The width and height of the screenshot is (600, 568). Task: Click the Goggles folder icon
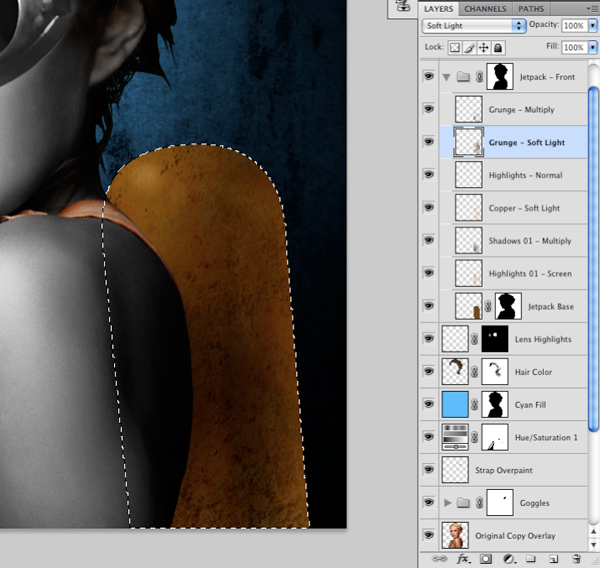tap(463, 502)
